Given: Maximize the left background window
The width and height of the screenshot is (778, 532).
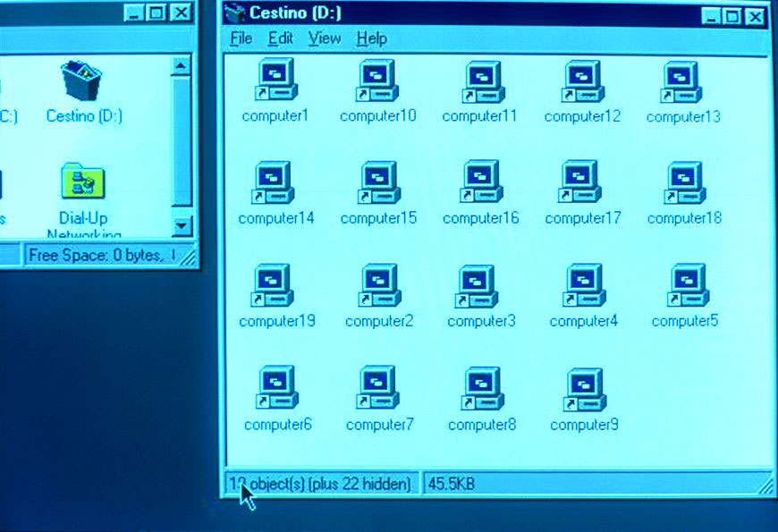Looking at the screenshot, I should click(156, 13).
